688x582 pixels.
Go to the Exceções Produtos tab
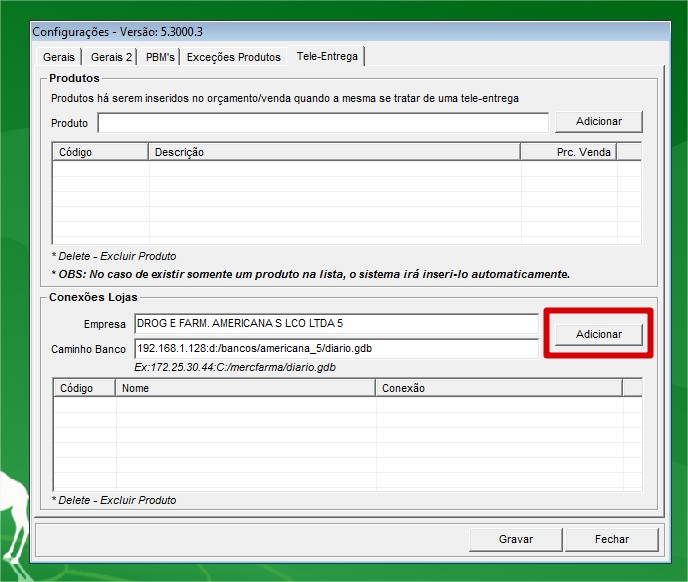[234, 57]
